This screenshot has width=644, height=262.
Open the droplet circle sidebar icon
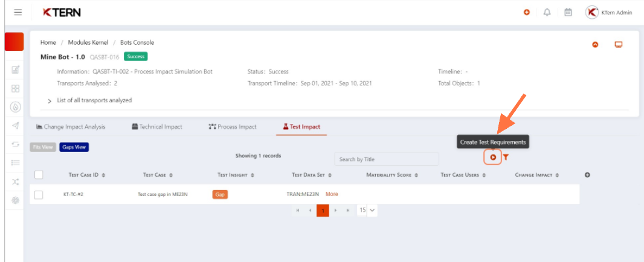tap(16, 107)
